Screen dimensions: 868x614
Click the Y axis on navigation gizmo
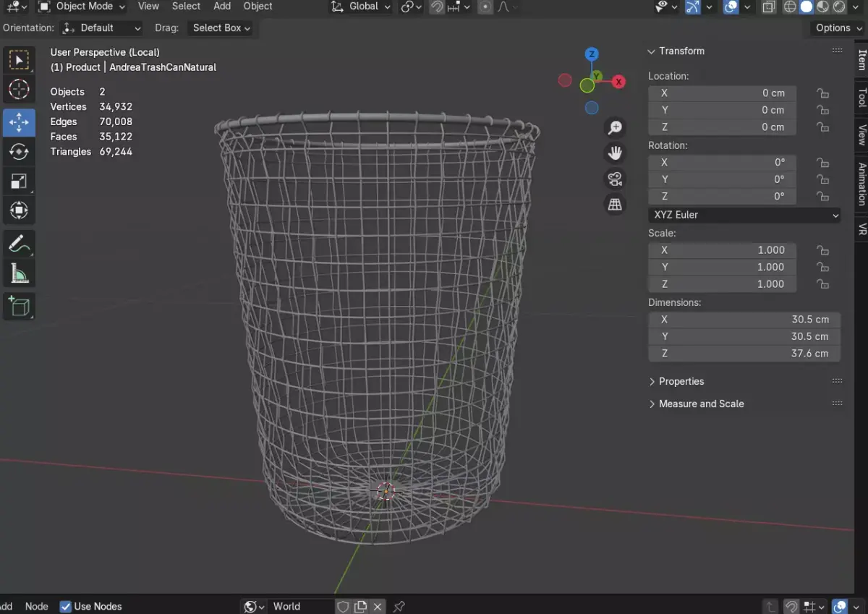(x=596, y=75)
